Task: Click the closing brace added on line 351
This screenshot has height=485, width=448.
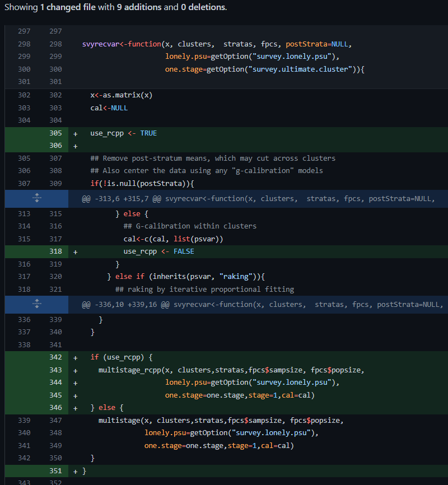Action: pos(84,471)
